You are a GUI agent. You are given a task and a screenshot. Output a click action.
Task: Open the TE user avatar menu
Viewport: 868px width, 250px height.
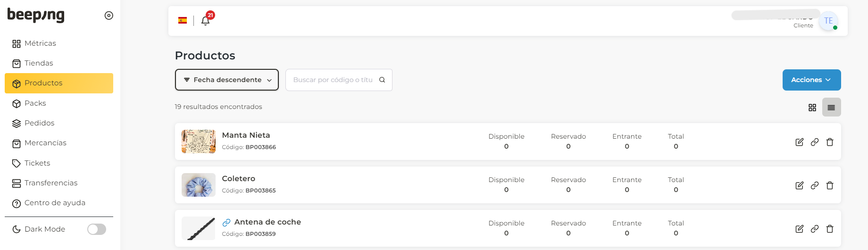(828, 21)
